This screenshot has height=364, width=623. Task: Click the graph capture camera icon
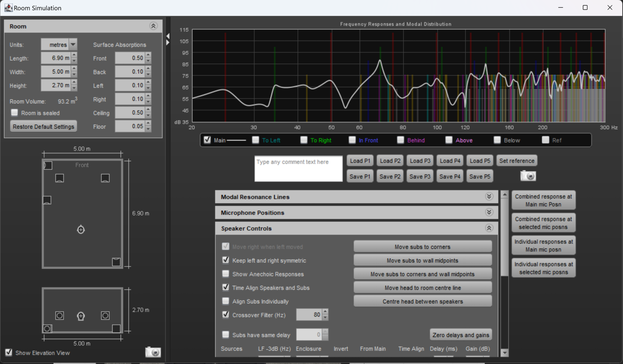point(528,176)
